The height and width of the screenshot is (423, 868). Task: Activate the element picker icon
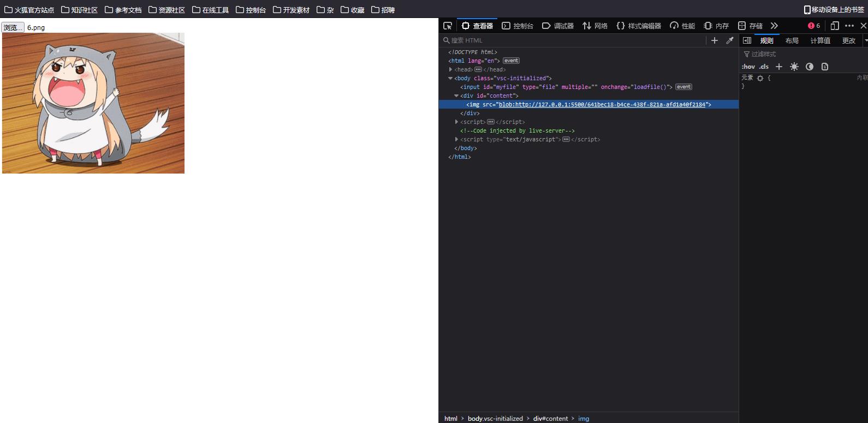[448, 26]
